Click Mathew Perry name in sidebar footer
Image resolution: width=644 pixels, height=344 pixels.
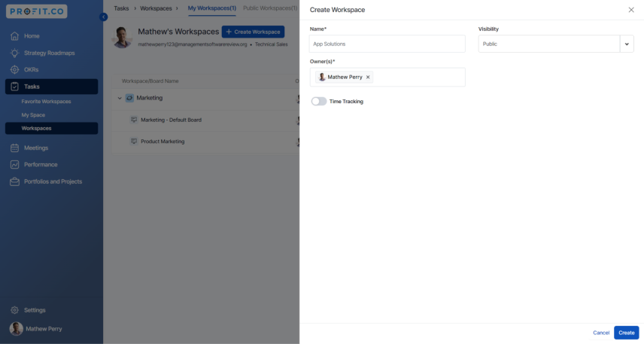pyautogui.click(x=44, y=329)
